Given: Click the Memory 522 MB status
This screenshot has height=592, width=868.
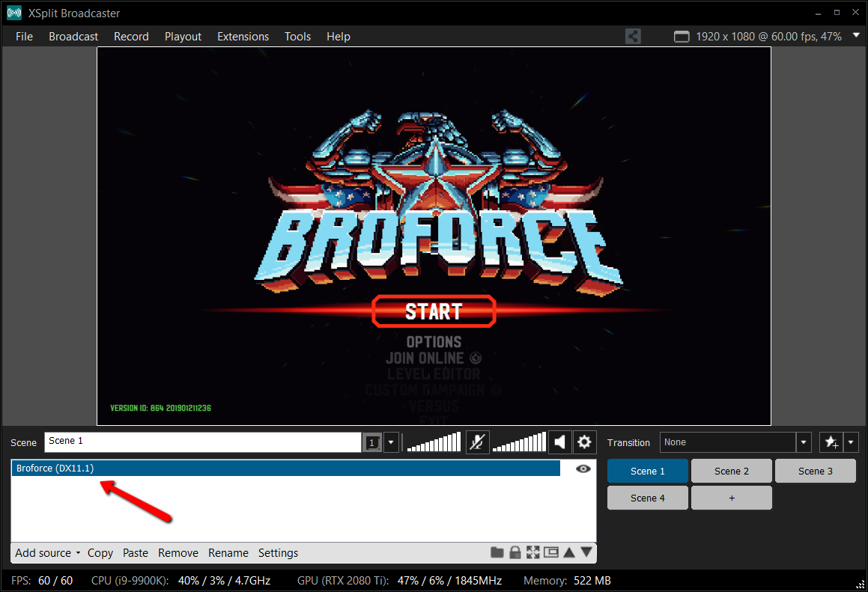Looking at the screenshot, I should 568,580.
